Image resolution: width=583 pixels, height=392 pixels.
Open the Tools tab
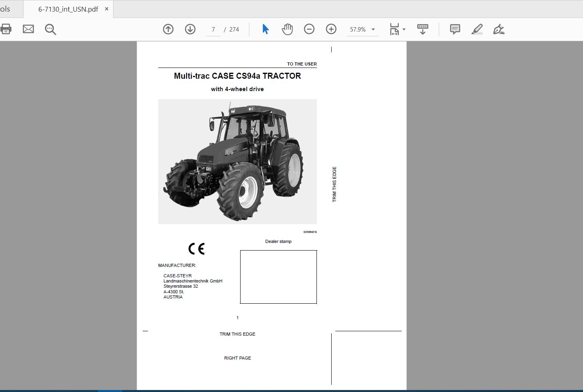[x=6, y=9]
